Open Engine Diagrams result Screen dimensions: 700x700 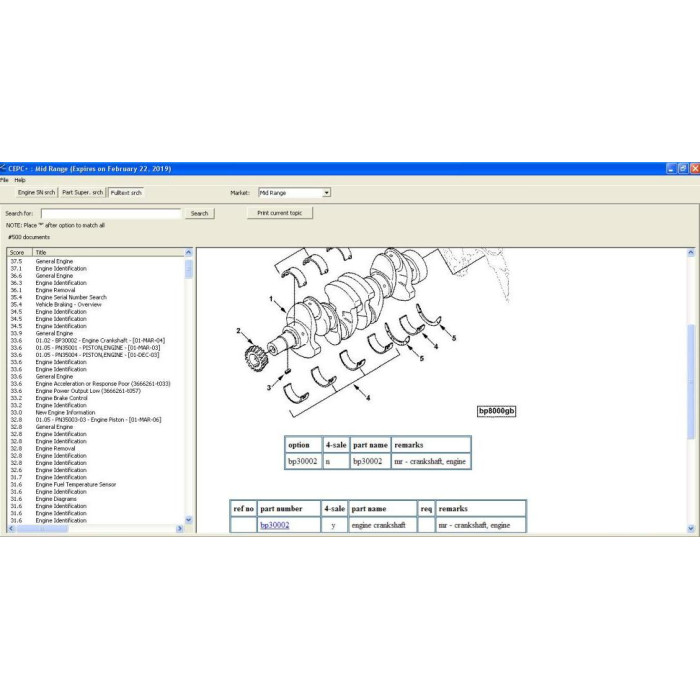[96, 499]
